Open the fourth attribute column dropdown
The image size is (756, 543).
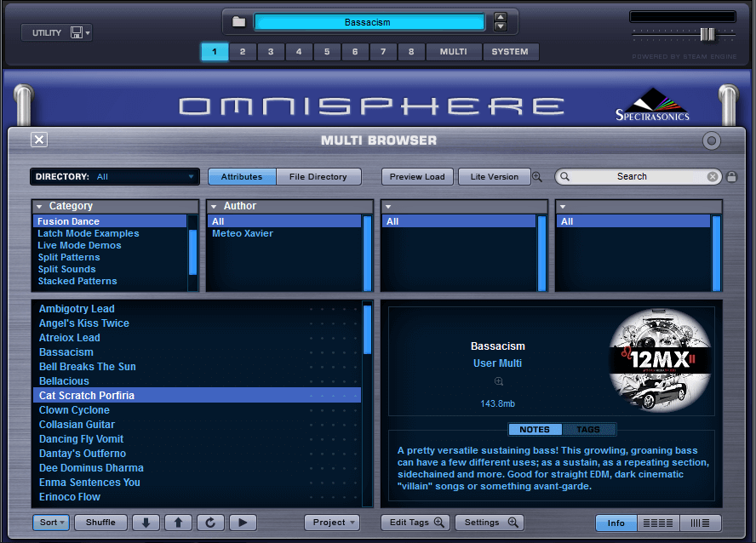(x=563, y=207)
